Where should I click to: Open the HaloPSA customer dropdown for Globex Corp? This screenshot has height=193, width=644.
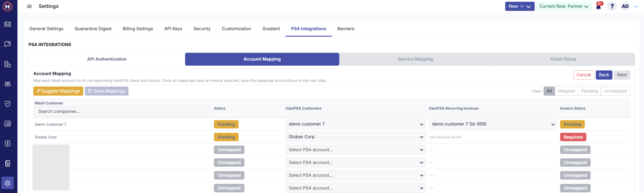[x=355, y=137]
